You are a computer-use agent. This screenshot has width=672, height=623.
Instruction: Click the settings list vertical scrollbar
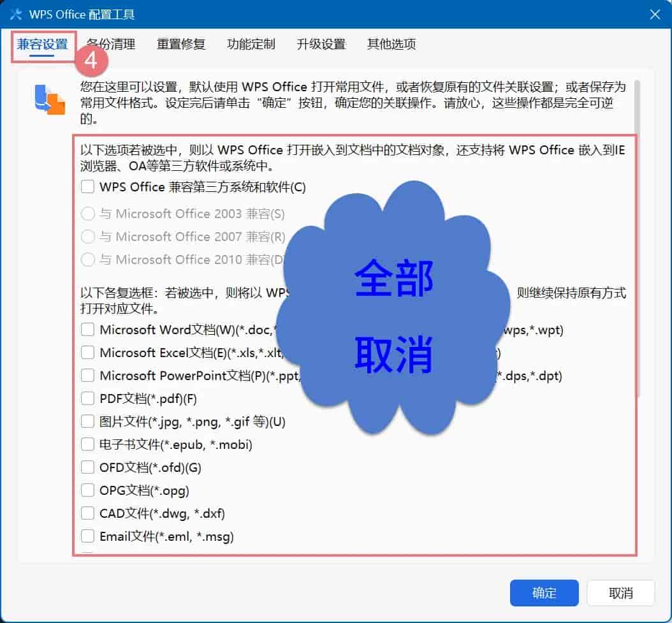638,238
